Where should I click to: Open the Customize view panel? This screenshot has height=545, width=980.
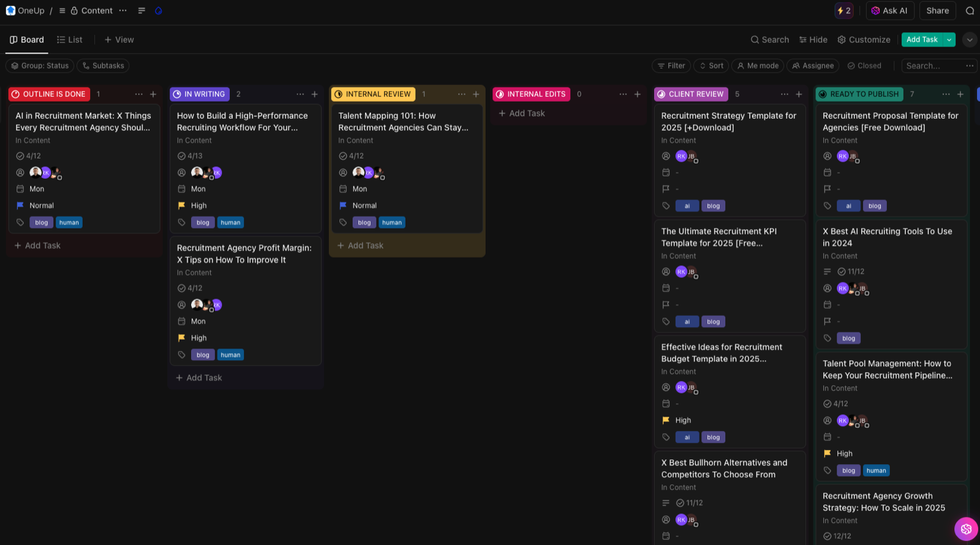click(x=864, y=40)
